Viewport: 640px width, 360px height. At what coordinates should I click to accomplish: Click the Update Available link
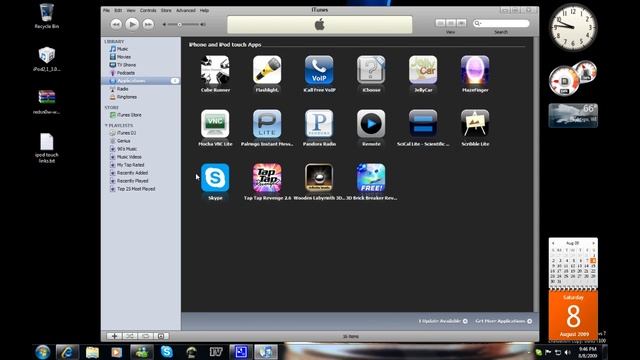pos(443,321)
